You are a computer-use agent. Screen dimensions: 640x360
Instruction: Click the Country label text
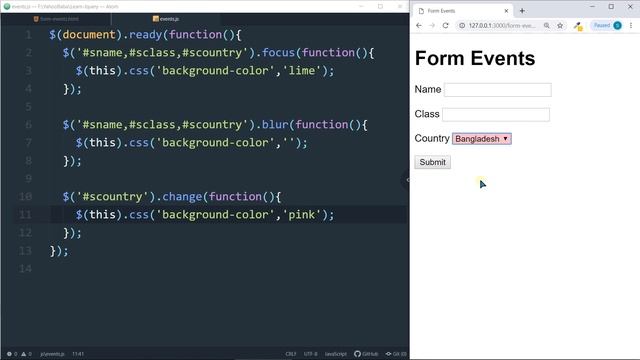pos(432,138)
